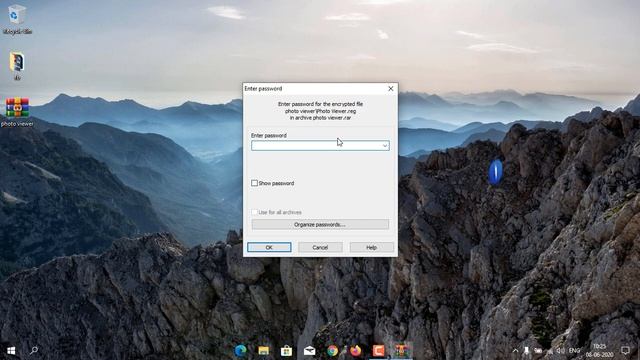The image size is (640, 360).
Task: Switch to WinRAR taskbar icon
Action: tap(402, 351)
